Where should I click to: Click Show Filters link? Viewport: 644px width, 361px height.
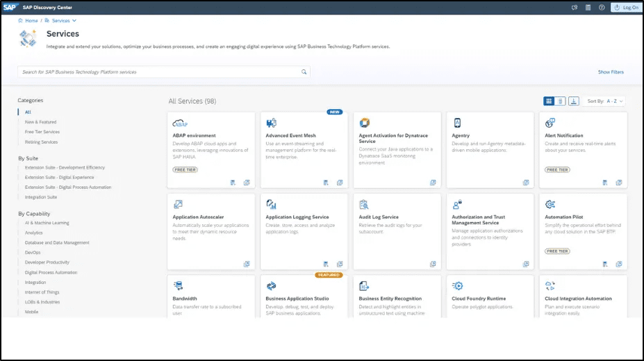click(611, 72)
